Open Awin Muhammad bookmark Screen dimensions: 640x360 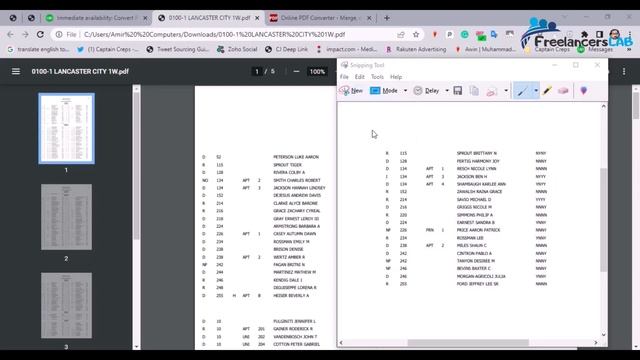click(x=486, y=49)
